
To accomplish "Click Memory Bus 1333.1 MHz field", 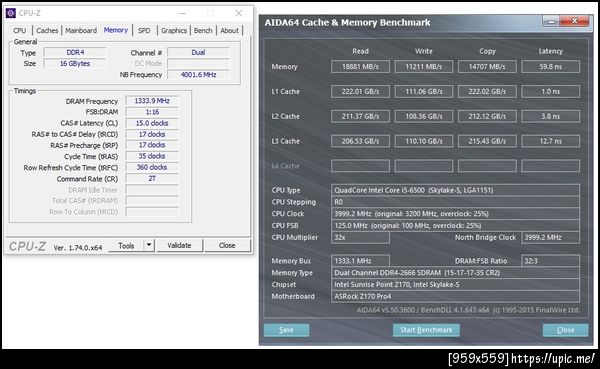I will pos(360,261).
